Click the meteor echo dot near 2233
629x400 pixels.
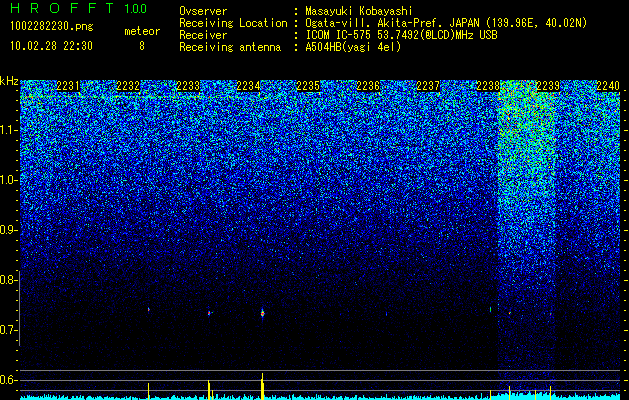click(209, 313)
